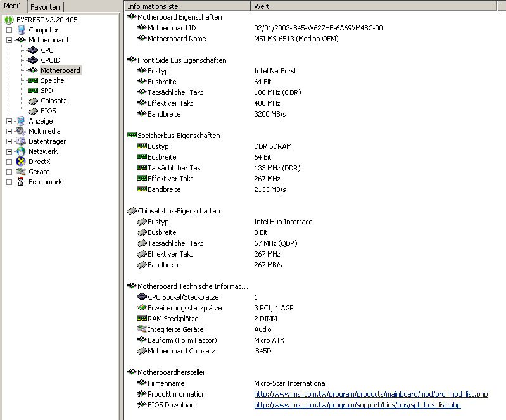The width and height of the screenshot is (506, 420).
Task: Click the Motherboard Eigenschaften header icon
Action: (x=132, y=16)
